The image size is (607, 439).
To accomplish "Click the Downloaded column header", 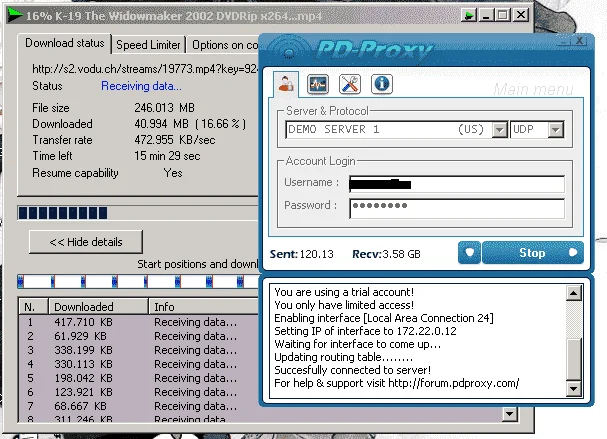I will (x=98, y=307).
